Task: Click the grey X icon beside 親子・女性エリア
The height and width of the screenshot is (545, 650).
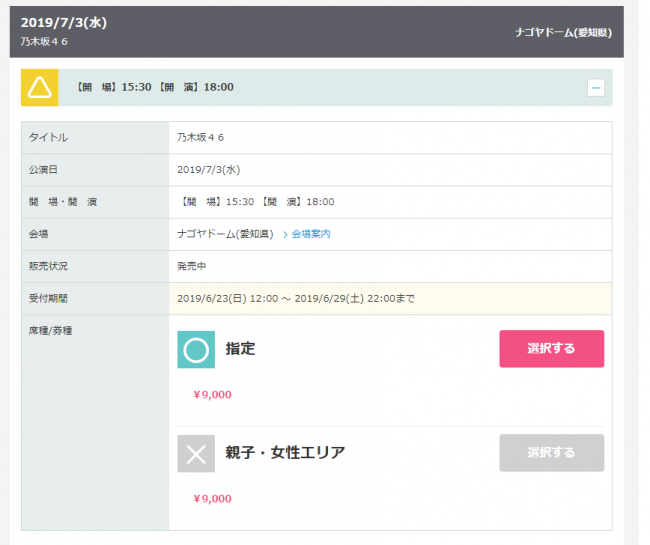Action: [196, 453]
